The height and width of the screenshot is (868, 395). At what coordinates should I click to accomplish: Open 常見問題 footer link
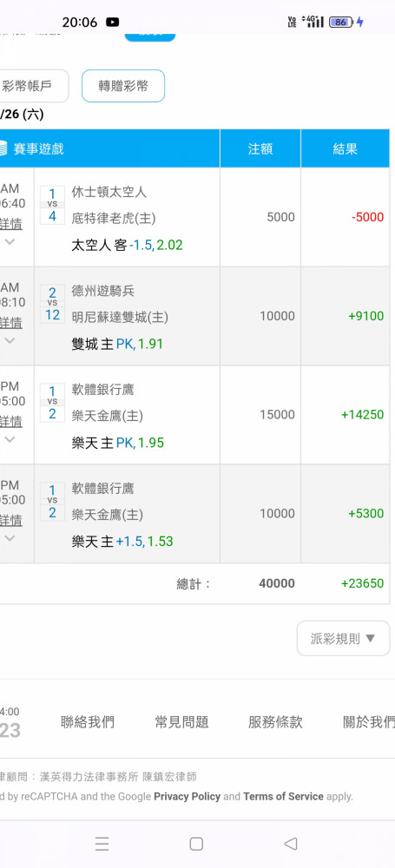point(181,722)
